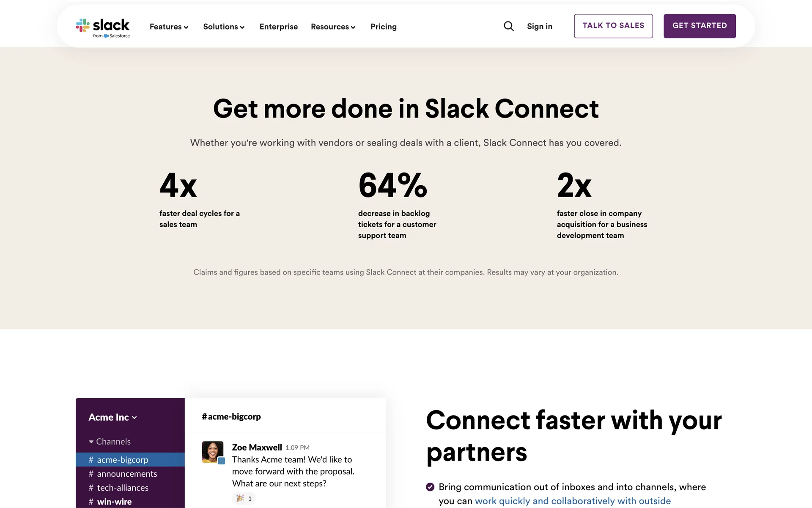
Task: Follow the work quickly and collaboratively link
Action: [x=572, y=501]
